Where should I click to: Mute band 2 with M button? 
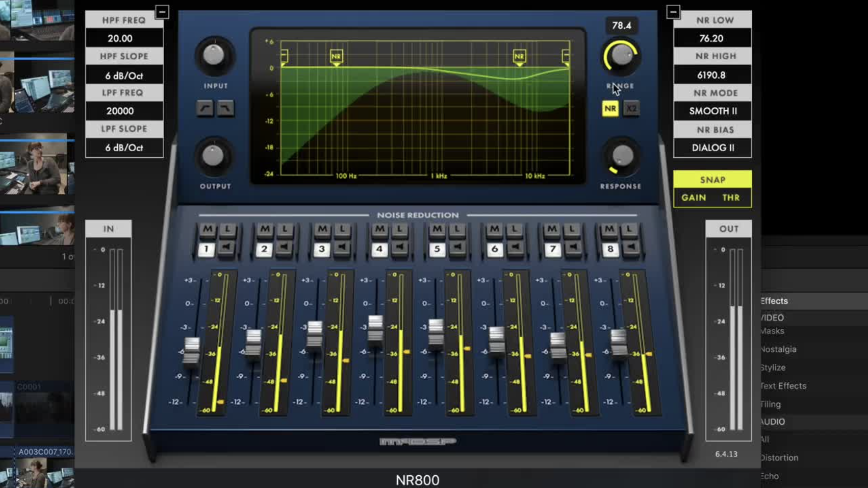coord(265,230)
